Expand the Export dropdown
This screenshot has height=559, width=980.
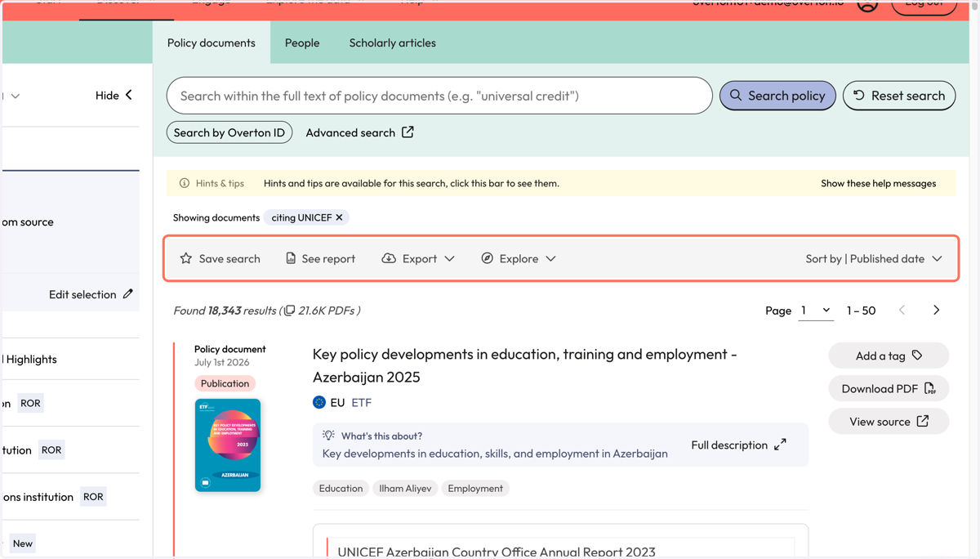(x=418, y=258)
